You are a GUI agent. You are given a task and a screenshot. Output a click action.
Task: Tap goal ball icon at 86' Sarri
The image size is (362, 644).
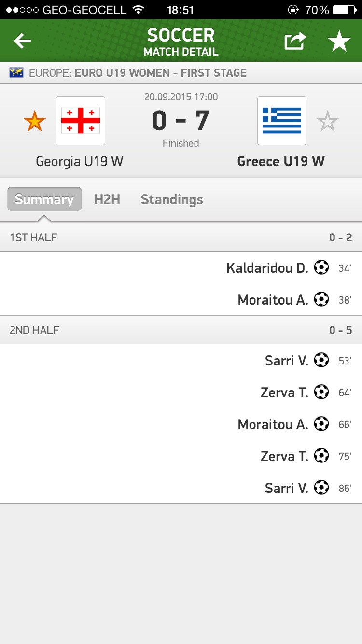tap(321, 488)
